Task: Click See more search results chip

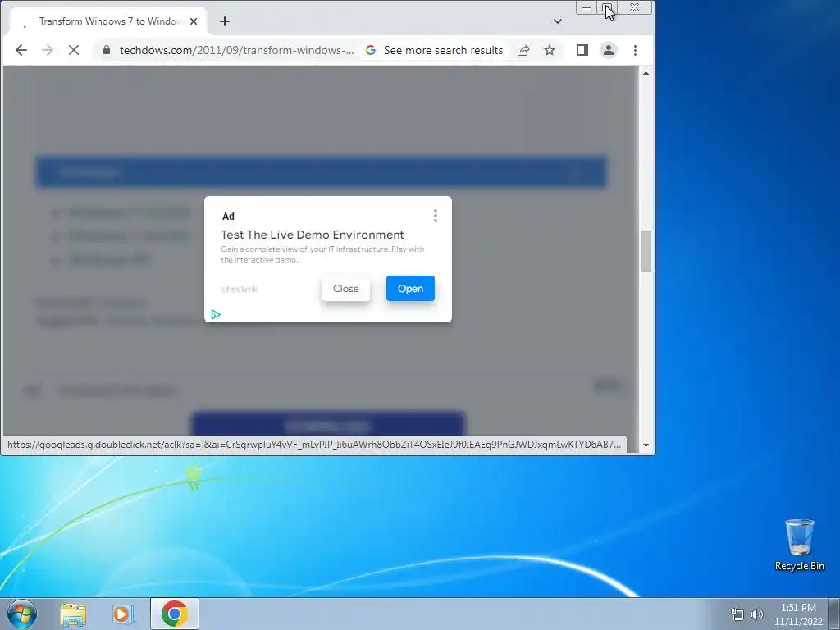Action: click(x=435, y=50)
